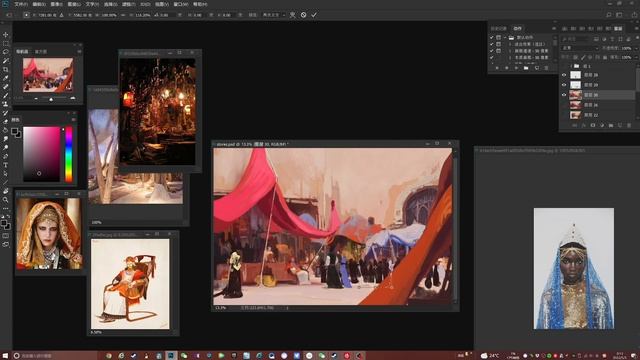Expand the first action under default actions

510,44
